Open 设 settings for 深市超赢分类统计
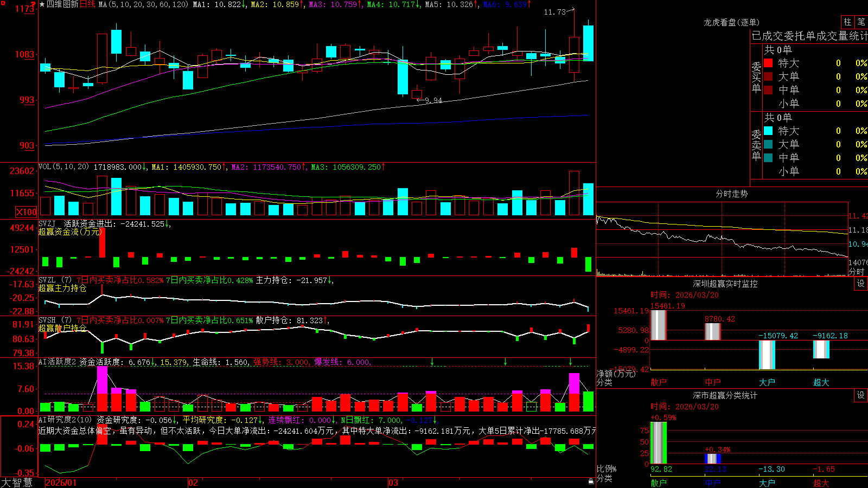 tap(861, 395)
